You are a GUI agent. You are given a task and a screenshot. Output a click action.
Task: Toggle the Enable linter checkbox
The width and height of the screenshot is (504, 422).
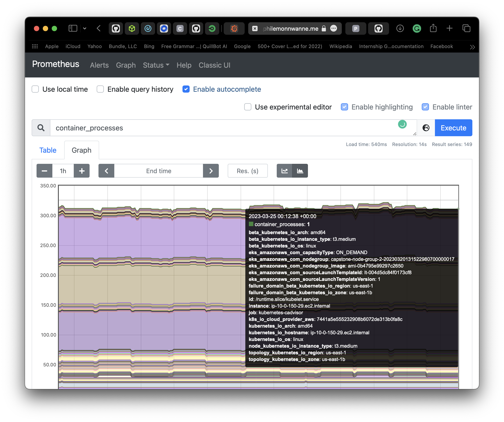(x=425, y=107)
